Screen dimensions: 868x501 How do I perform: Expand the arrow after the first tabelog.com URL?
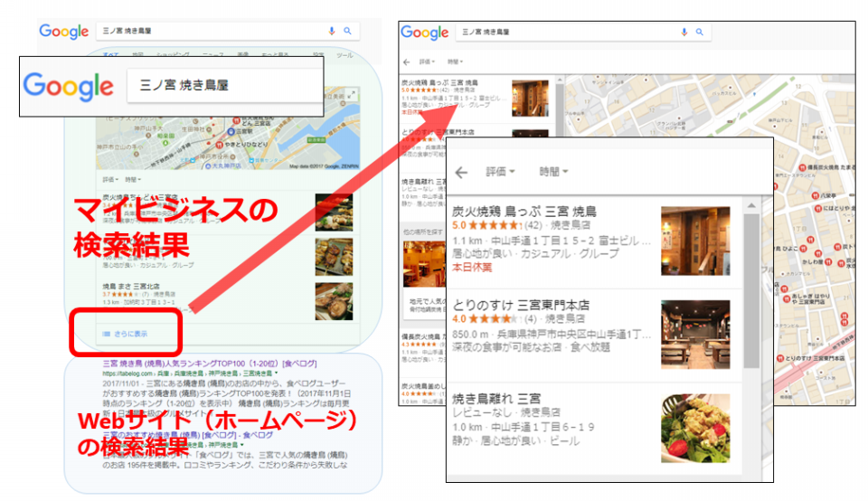click(x=277, y=373)
